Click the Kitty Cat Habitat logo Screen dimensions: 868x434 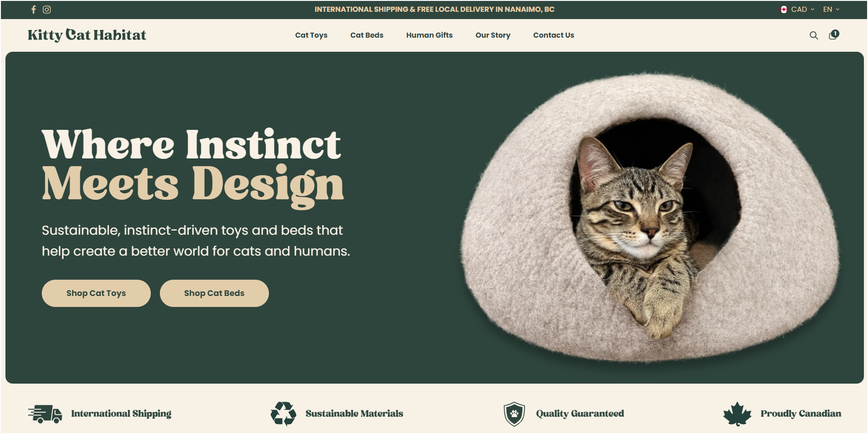[x=87, y=35]
